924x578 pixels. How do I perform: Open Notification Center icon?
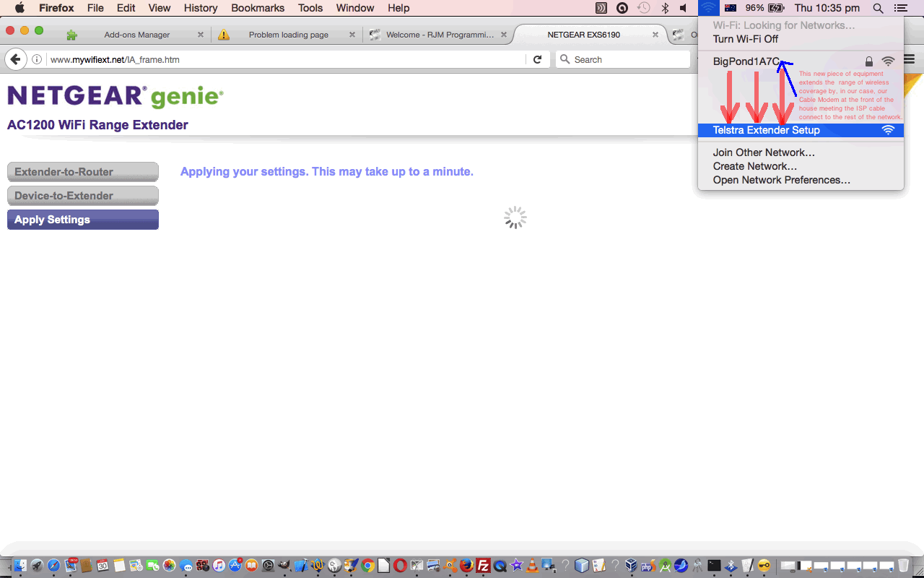(900, 8)
